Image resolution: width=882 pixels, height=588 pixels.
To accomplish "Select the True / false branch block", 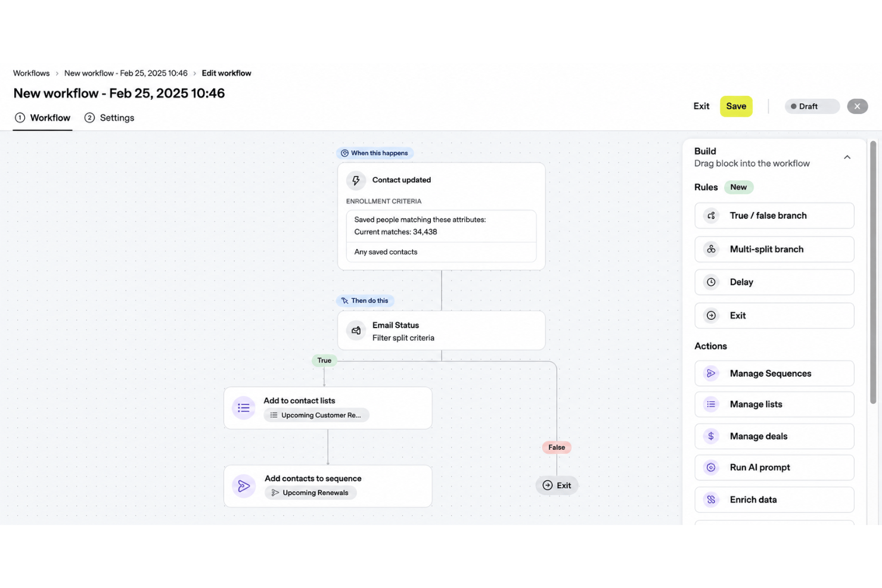I will [x=774, y=216].
